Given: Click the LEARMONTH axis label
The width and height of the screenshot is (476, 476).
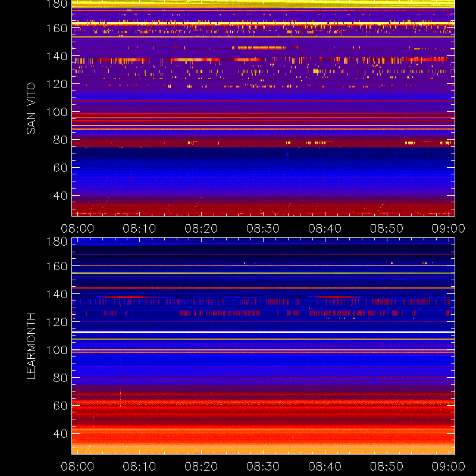Looking at the screenshot, I should (31, 346).
